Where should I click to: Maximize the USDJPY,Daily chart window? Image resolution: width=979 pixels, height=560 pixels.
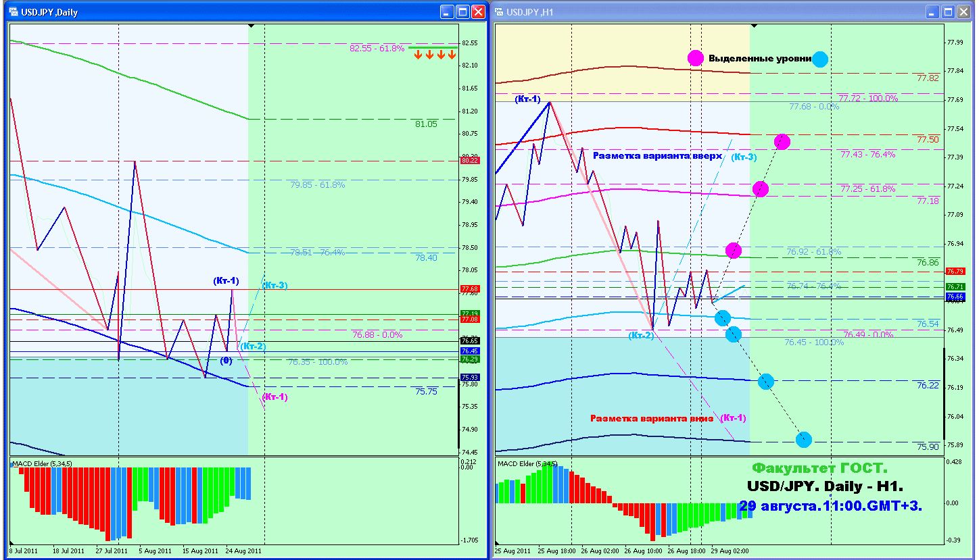(462, 11)
